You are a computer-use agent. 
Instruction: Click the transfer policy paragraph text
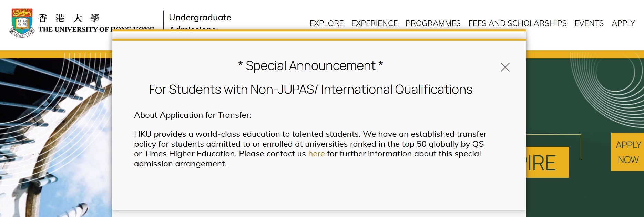click(310, 144)
